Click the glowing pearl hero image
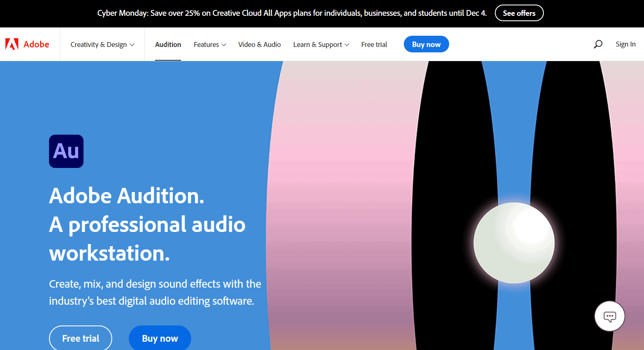Viewport: 644px width, 350px height. tap(514, 243)
